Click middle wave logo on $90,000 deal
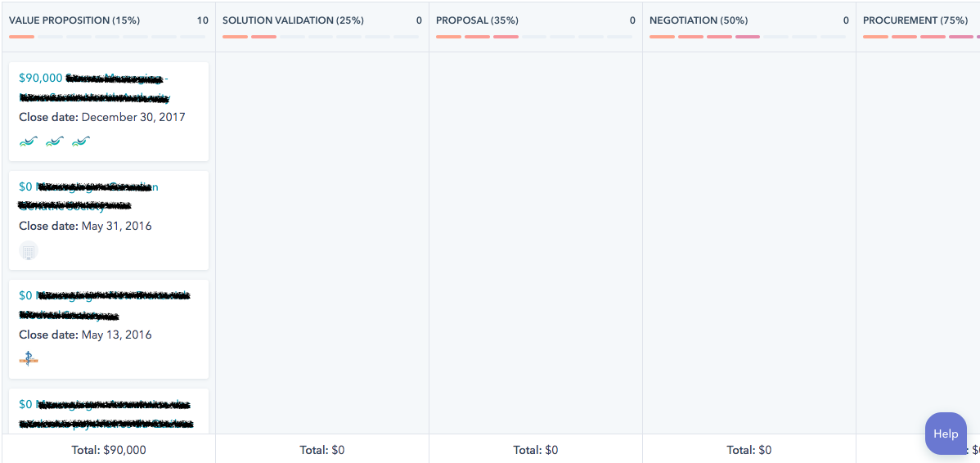 coord(55,142)
